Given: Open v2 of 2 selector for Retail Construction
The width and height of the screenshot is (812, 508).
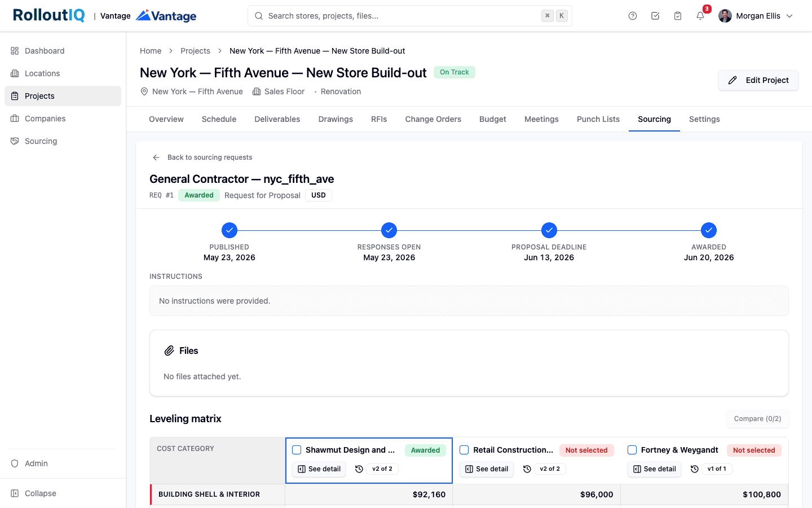Looking at the screenshot, I should point(550,469).
